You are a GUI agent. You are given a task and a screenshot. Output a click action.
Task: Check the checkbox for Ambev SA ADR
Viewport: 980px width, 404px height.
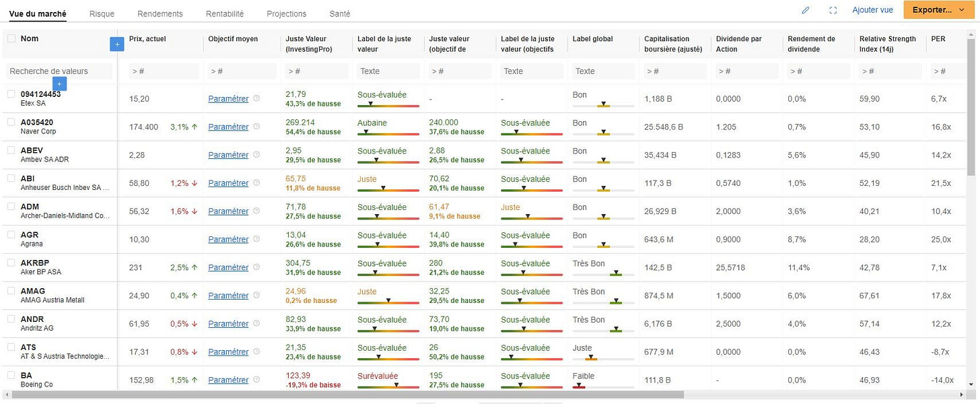point(11,151)
